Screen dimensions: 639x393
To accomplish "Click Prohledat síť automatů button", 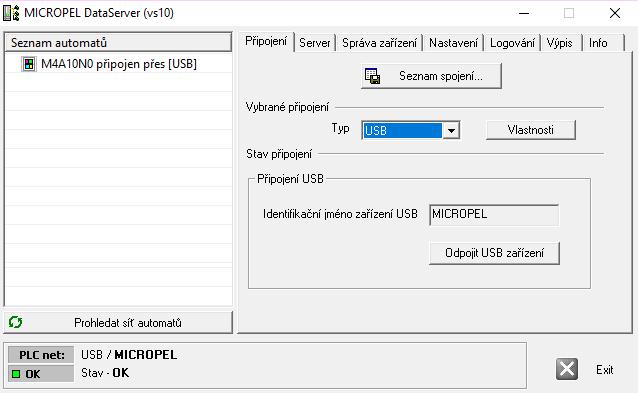I will pyautogui.click(x=118, y=323).
